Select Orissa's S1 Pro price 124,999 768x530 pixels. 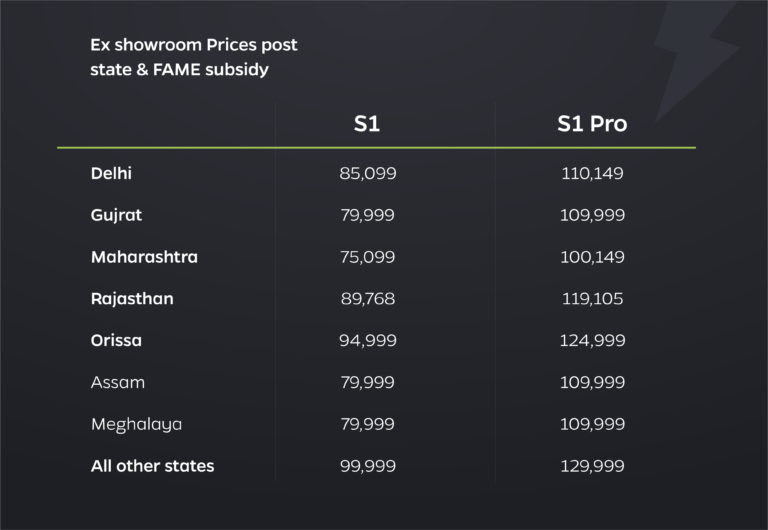(x=592, y=340)
